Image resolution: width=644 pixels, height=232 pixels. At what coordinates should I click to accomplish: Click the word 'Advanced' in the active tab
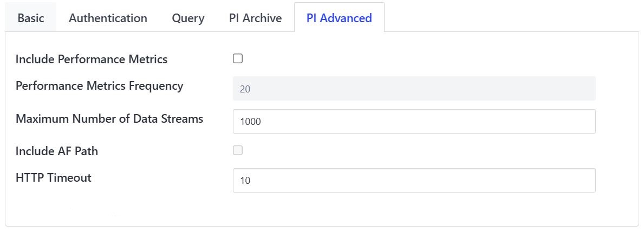pos(346,18)
